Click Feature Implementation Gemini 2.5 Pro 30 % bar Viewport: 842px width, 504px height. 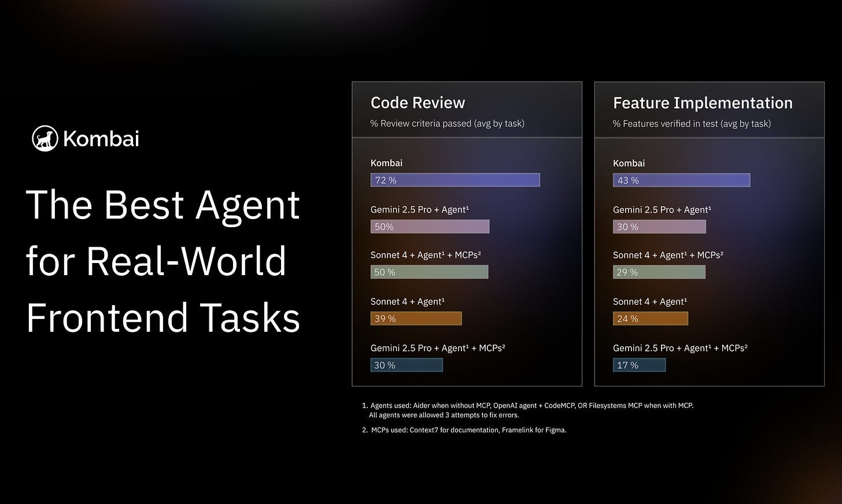pyautogui.click(x=659, y=227)
